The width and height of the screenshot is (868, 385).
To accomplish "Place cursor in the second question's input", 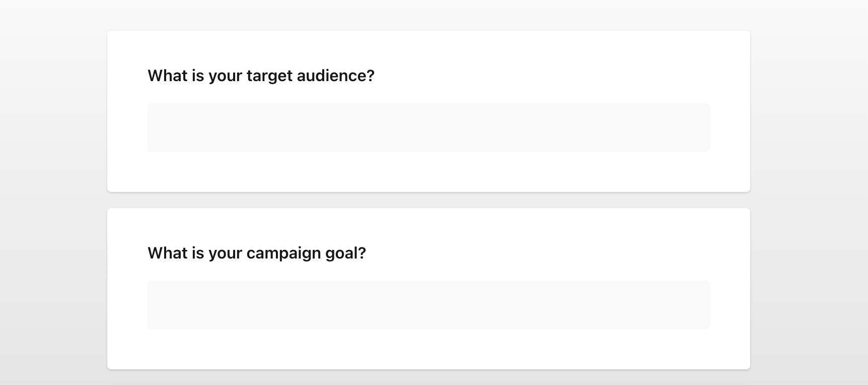I will (428, 305).
